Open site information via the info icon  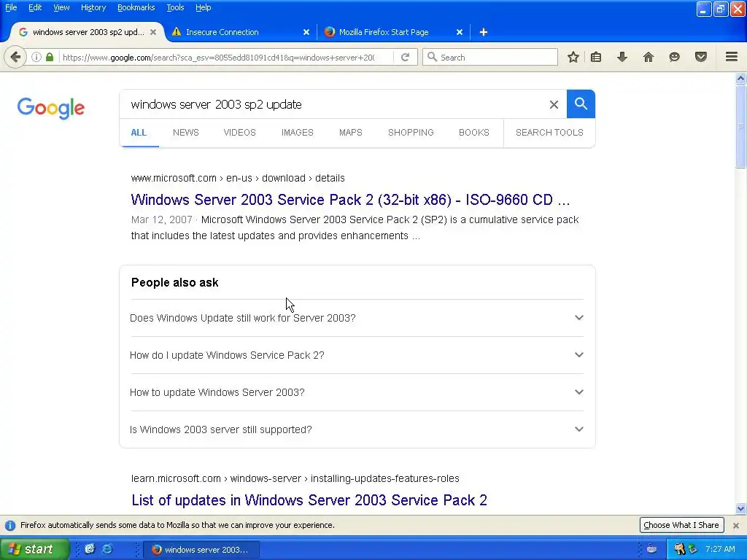coord(36,57)
